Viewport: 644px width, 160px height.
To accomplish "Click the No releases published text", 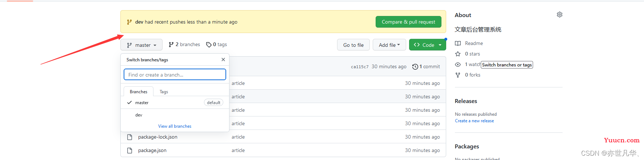I will tap(476, 114).
